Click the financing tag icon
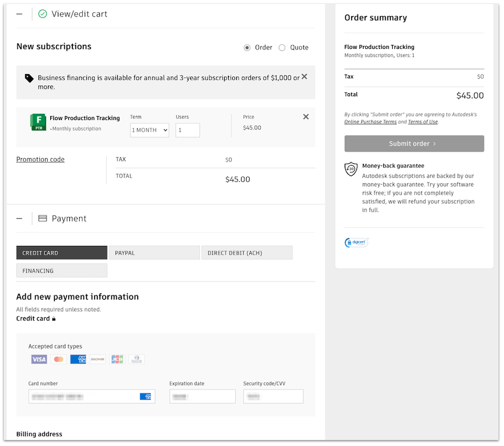Viewport: 504px width, 446px height. point(29,78)
